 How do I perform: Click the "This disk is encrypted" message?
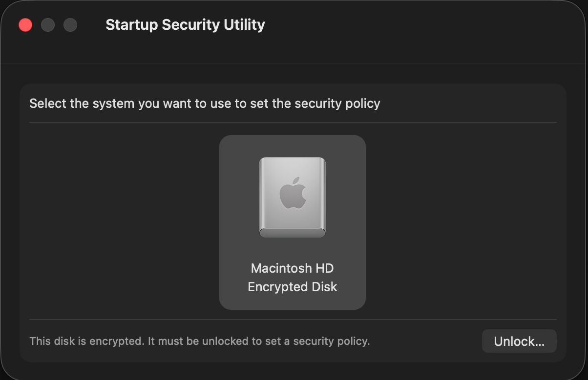tap(199, 341)
